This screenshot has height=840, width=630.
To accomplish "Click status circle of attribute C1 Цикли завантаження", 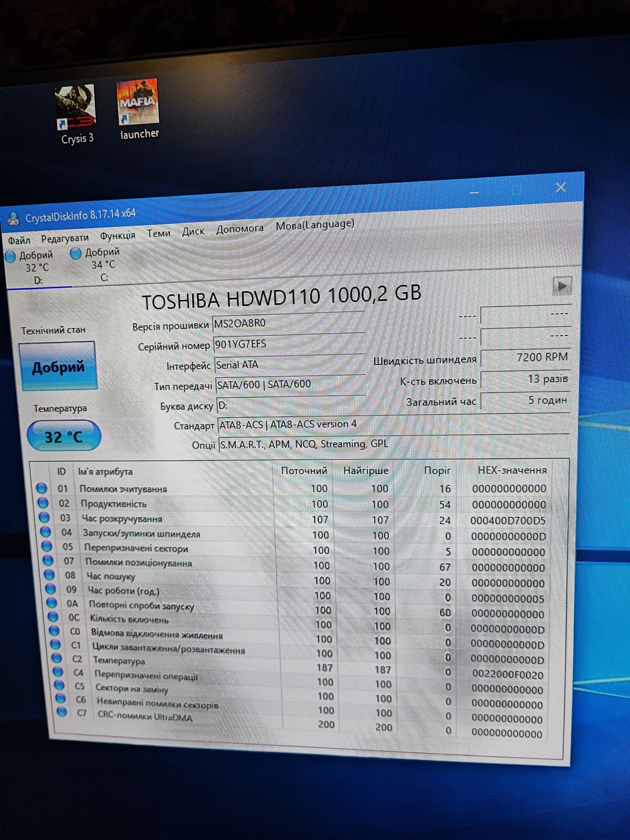I will [55, 644].
